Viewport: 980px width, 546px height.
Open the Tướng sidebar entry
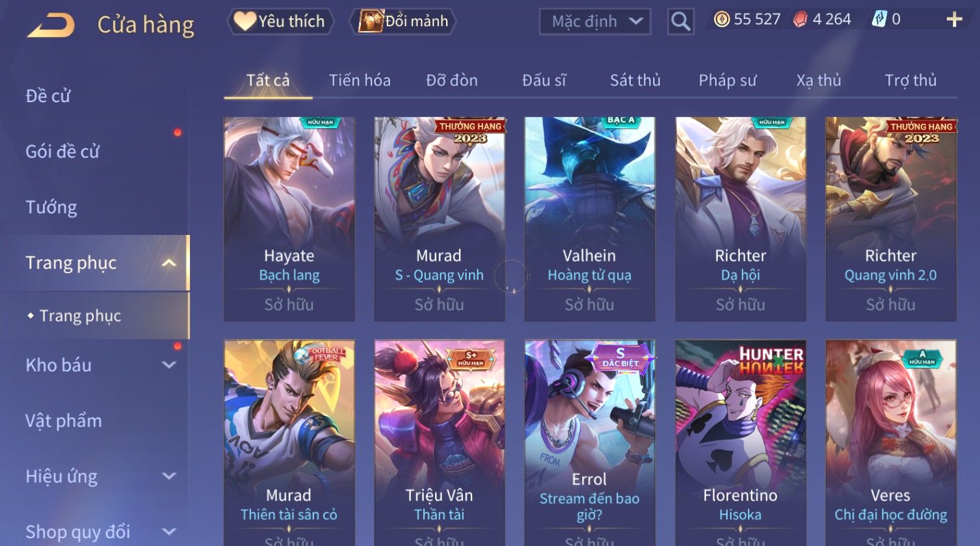pos(51,208)
